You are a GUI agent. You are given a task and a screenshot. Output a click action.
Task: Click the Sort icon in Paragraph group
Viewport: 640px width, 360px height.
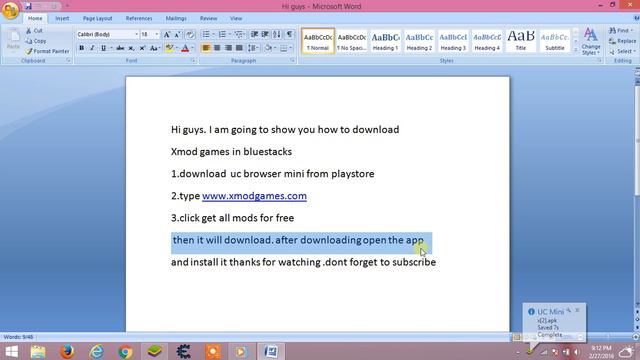(x=277, y=34)
